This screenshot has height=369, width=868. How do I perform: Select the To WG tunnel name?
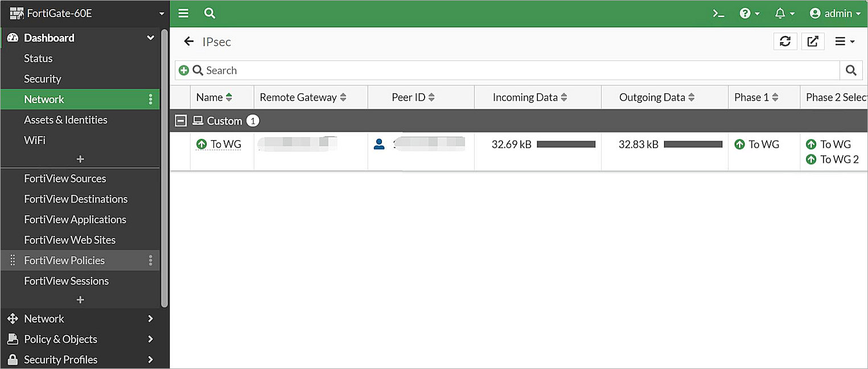[226, 145]
